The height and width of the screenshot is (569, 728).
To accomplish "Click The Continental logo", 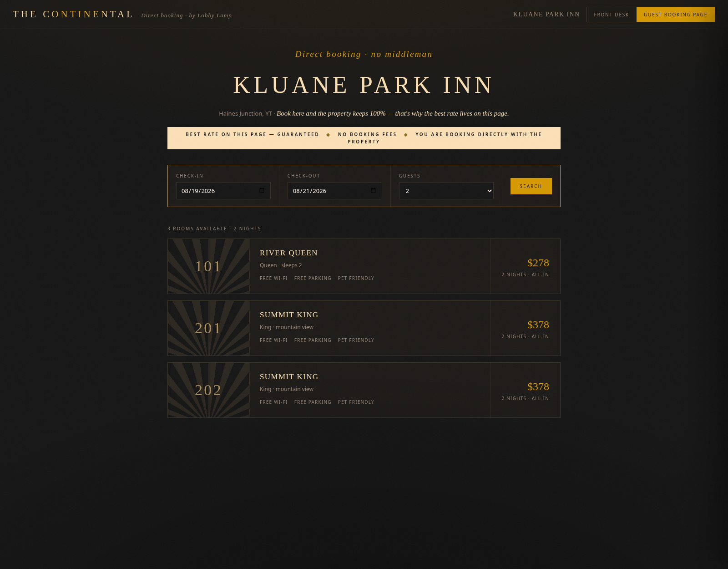I will pos(73,15).
